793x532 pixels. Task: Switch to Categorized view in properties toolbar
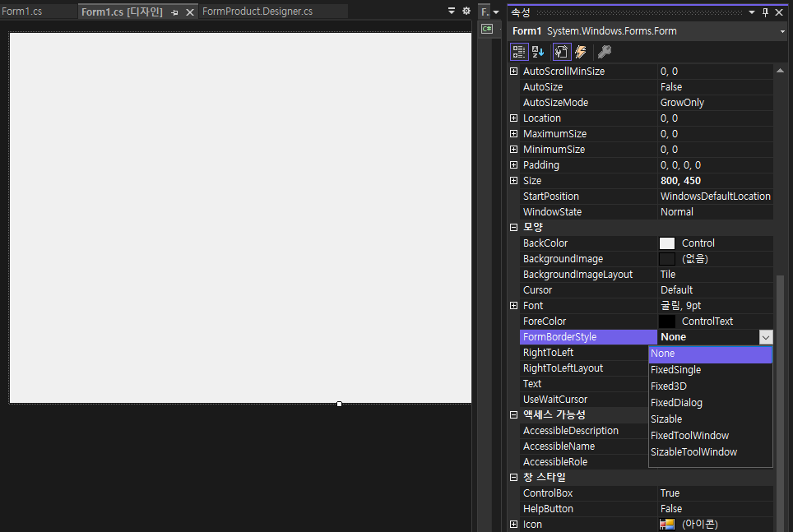(x=519, y=52)
